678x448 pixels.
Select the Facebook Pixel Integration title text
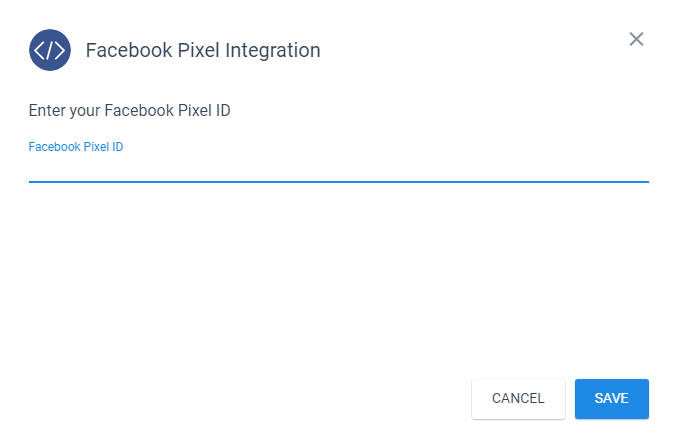pyautogui.click(x=203, y=50)
